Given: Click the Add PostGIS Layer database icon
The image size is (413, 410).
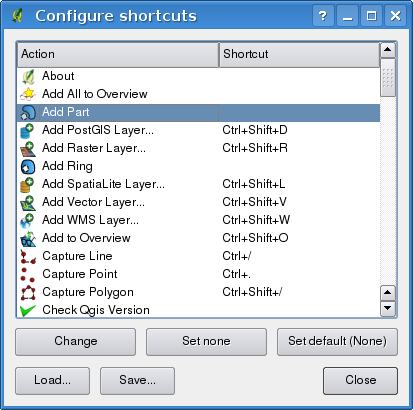Looking at the screenshot, I should (x=27, y=130).
